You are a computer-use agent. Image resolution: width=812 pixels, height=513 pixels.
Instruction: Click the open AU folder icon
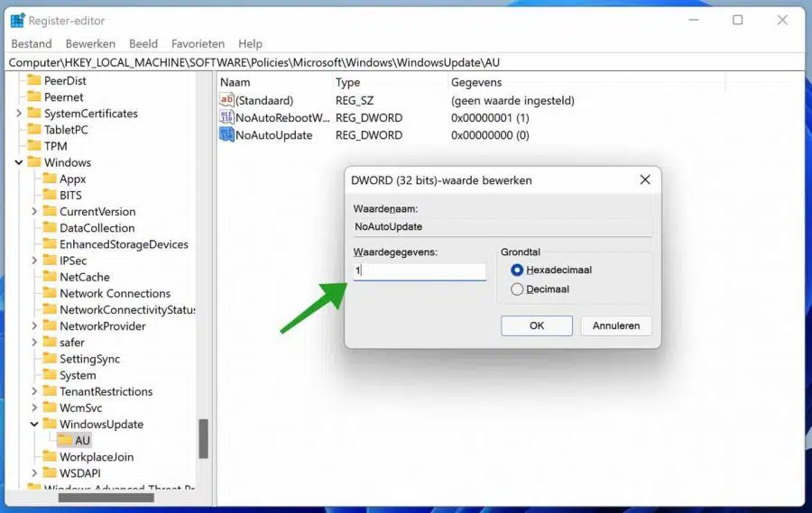pos(65,440)
